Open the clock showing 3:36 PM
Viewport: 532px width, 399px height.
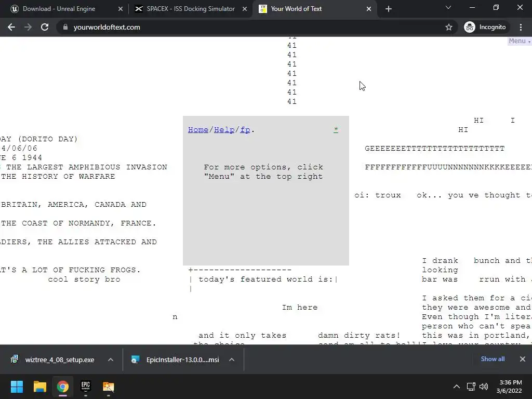click(x=509, y=387)
